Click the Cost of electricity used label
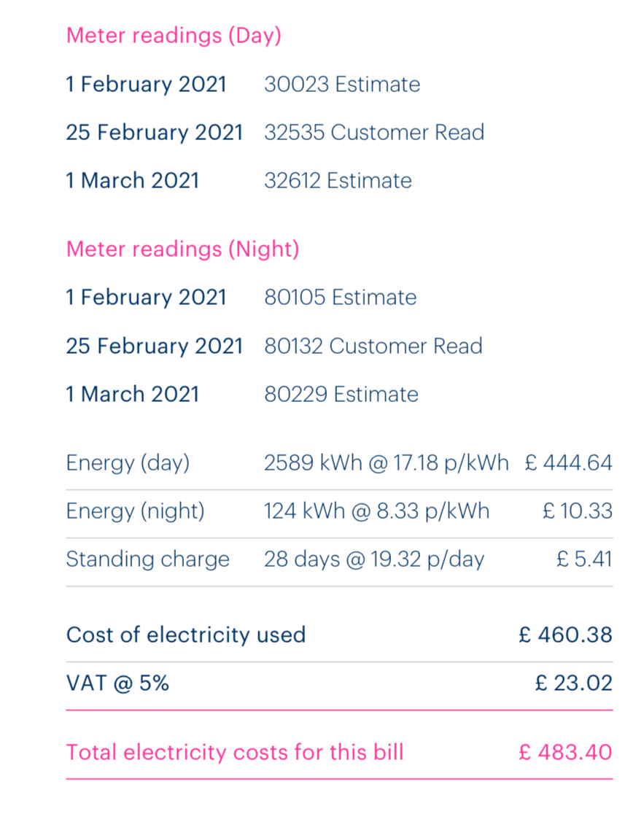The width and height of the screenshot is (644, 822). [186, 635]
